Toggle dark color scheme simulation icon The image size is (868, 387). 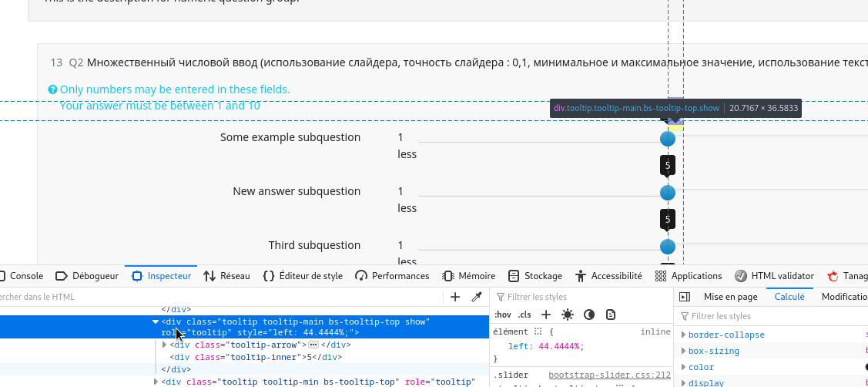click(x=589, y=315)
